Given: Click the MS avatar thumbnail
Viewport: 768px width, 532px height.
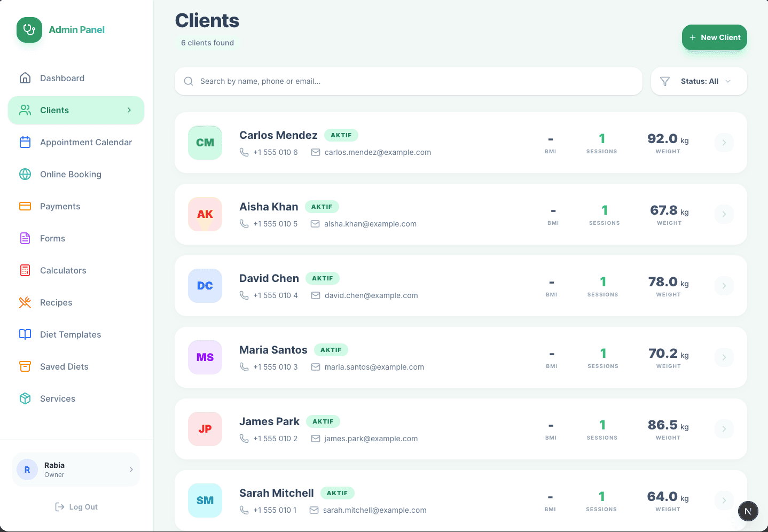Looking at the screenshot, I should (205, 357).
